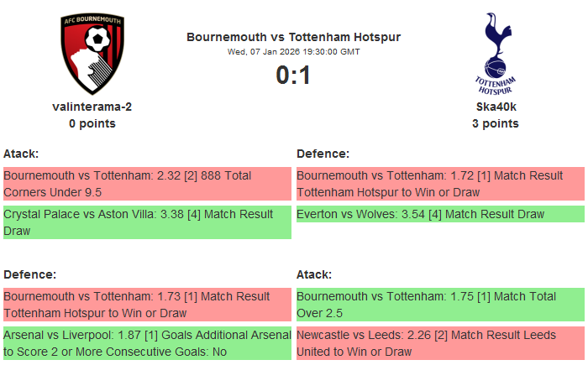This screenshot has height=386, width=588.
Task: Select the Crystal Palace vs Aston Villa draw bet
Action: (x=146, y=222)
